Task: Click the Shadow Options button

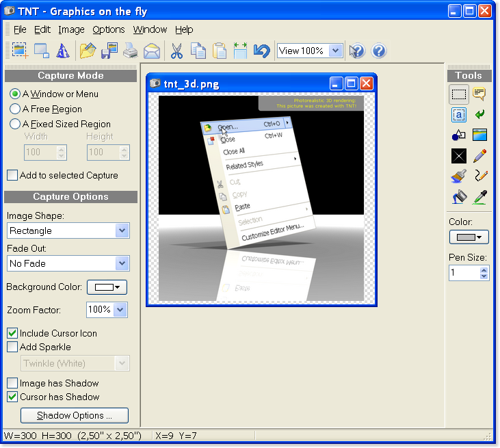Action: pyautogui.click(x=75, y=415)
